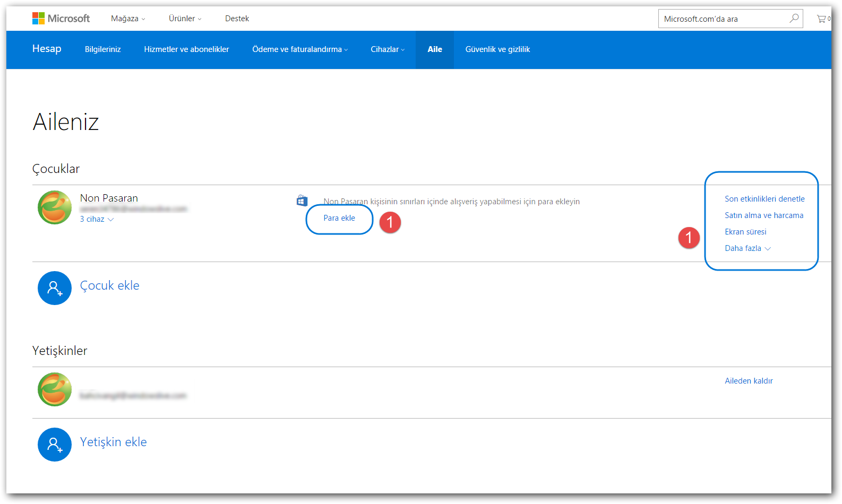Click the Aileden kaldır link
The width and height of the screenshot is (842, 504).
(x=749, y=381)
